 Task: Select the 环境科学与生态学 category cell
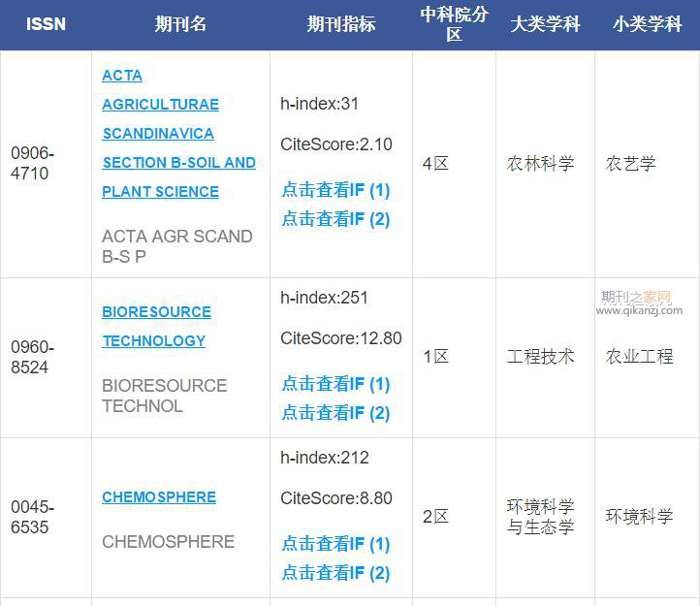pyautogui.click(x=540, y=517)
